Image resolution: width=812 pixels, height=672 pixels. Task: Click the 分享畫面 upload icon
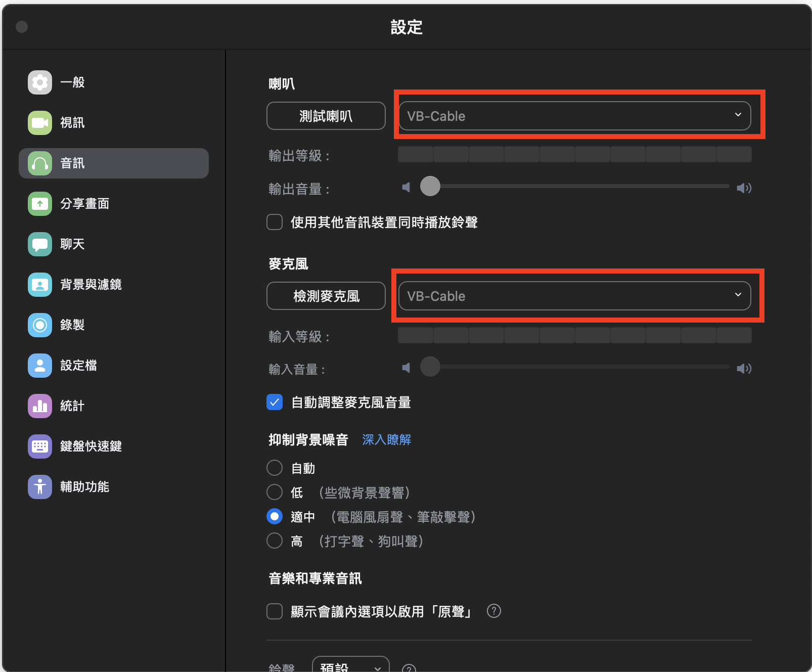coord(40,204)
